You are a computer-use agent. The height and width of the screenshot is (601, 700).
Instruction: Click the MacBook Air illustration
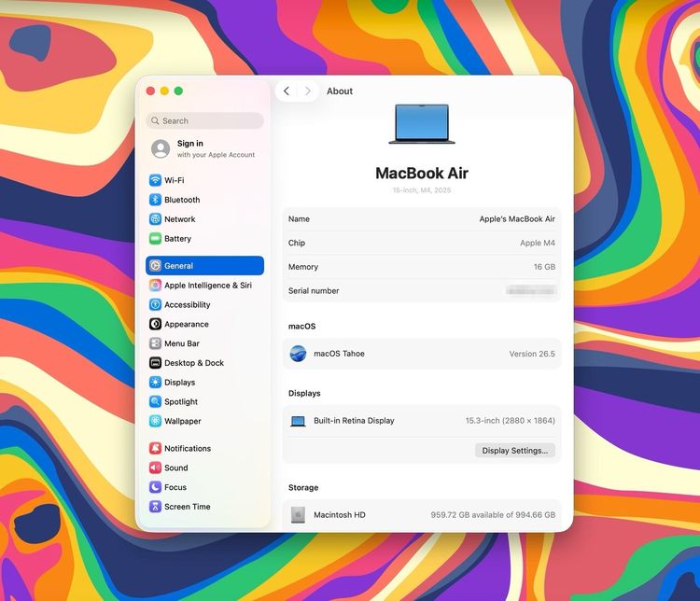(x=422, y=124)
